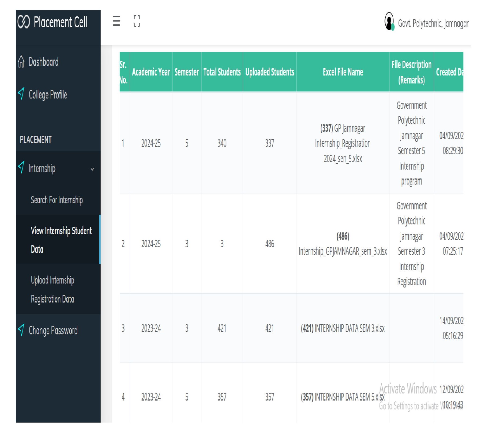Viewport: 504px width, 435px height.
Task: Click the user profile avatar icon
Action: tap(389, 22)
